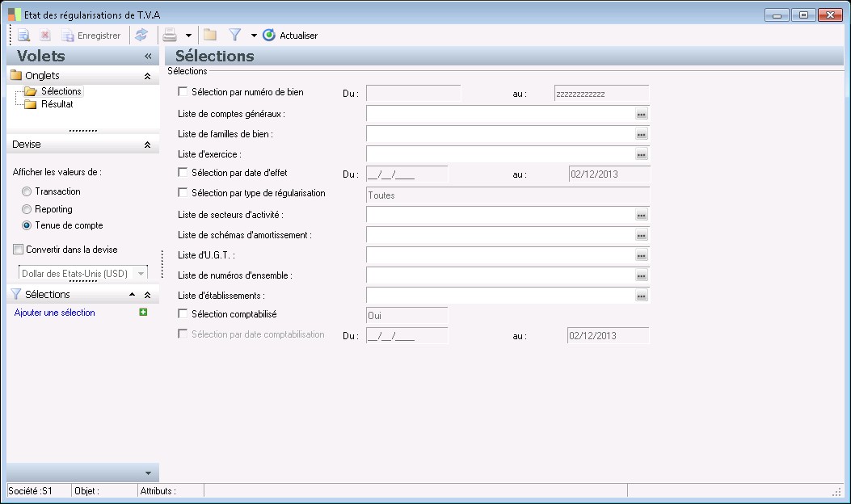Click the Liste d'exercice input field
The height and width of the screenshot is (504, 851).
click(x=499, y=153)
